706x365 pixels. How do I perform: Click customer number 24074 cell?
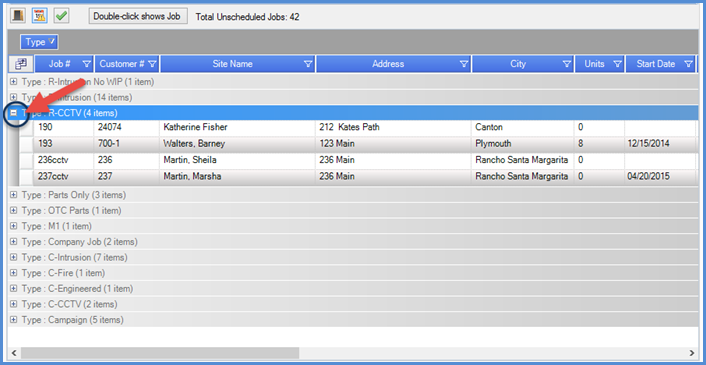click(127, 128)
